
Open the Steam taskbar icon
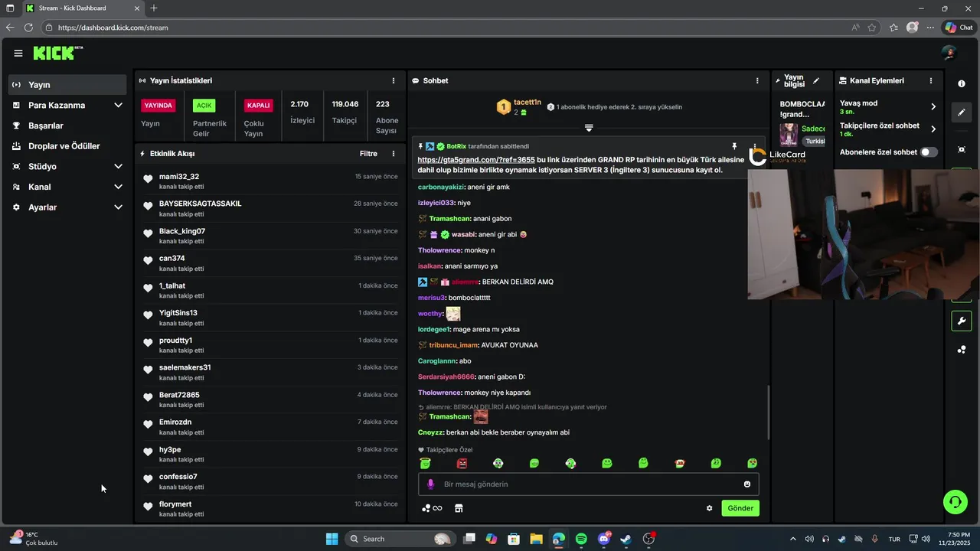[626, 539]
